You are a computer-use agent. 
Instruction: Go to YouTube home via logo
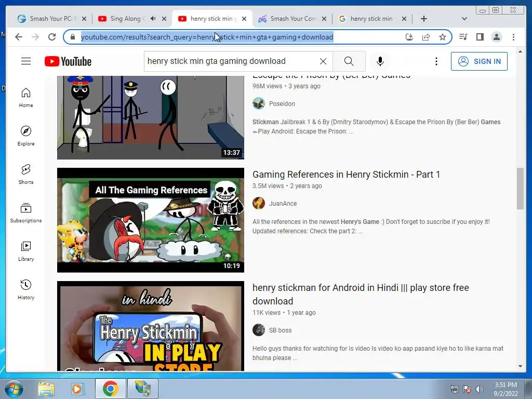point(68,61)
